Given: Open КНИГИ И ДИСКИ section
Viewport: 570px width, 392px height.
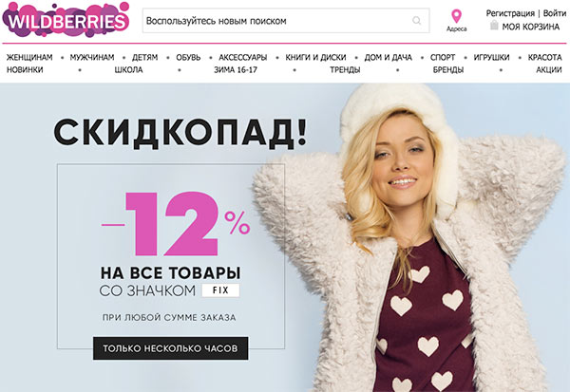Looking at the screenshot, I should point(315,57).
